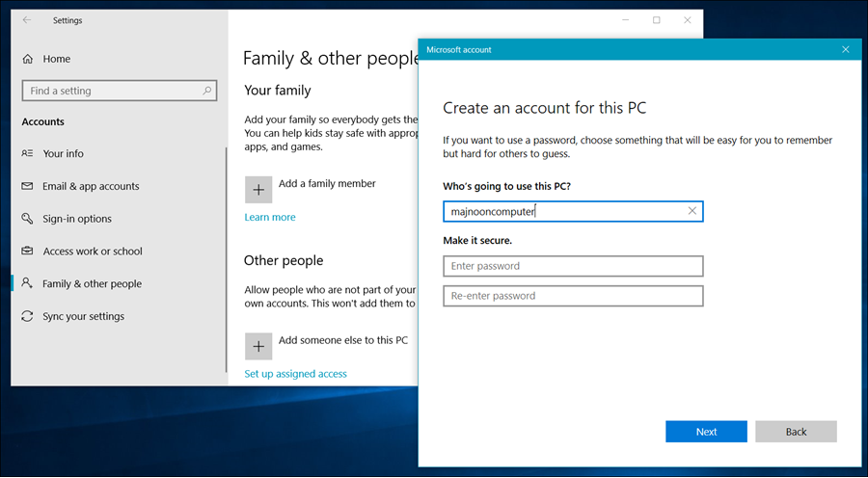The image size is (868, 478).
Task: Click the Home house icon
Action: point(28,59)
